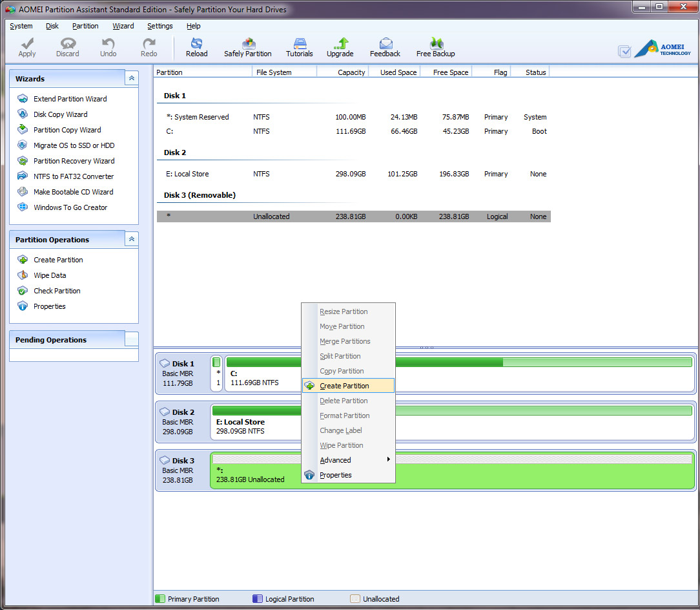Image resolution: width=700 pixels, height=610 pixels.
Task: Toggle the checkbox beside the AOMEI logo
Action: tap(624, 51)
